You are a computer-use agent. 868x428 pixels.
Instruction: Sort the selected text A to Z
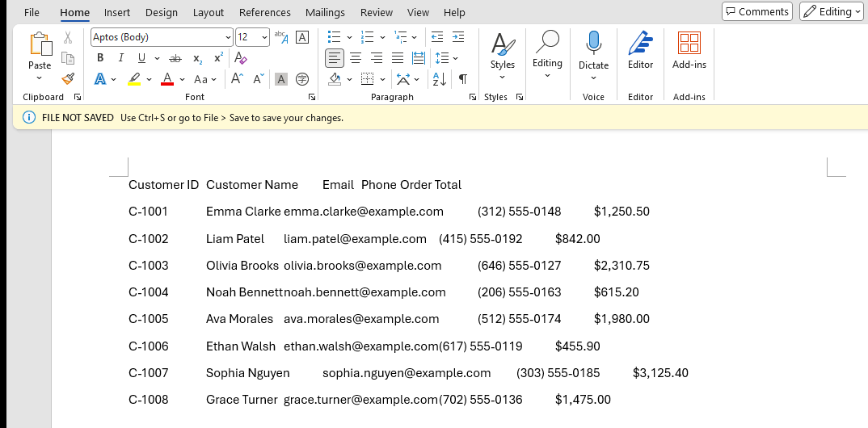(x=440, y=79)
